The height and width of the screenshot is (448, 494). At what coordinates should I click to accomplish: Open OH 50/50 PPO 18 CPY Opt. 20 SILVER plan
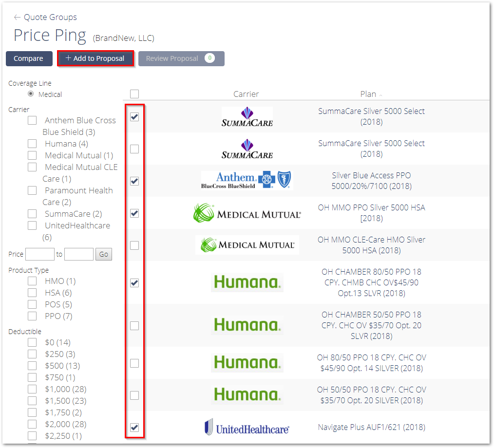371,395
